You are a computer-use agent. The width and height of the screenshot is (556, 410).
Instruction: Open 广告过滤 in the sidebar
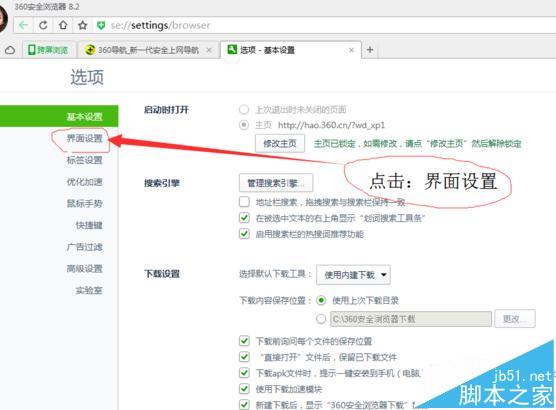point(84,247)
